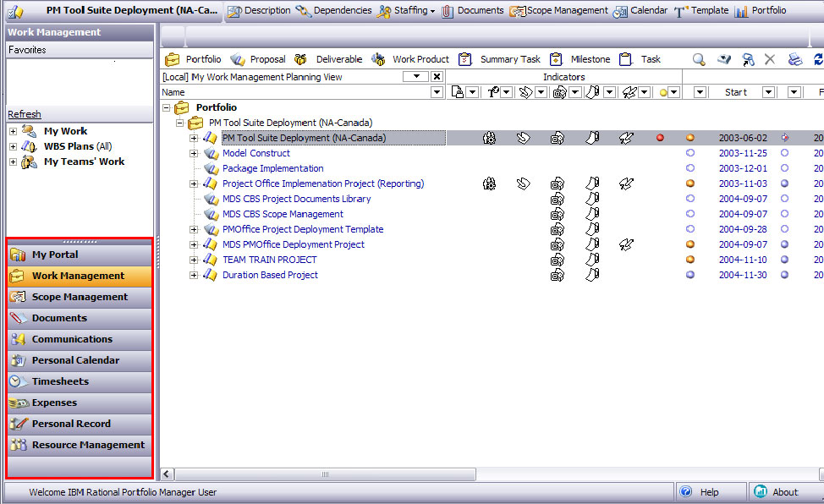Click the Portfolio chart icon in the top toolbar
The image size is (824, 504).
(x=741, y=11)
